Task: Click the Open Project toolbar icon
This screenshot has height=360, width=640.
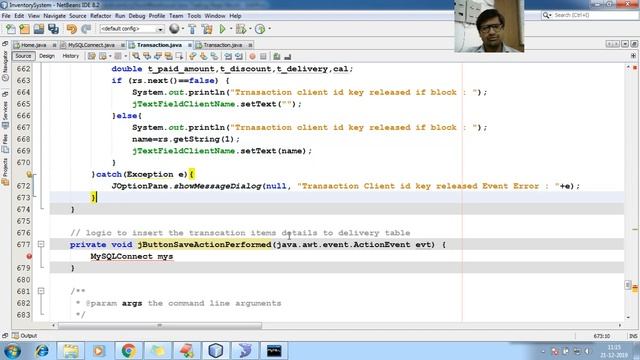Action: pos(39,29)
